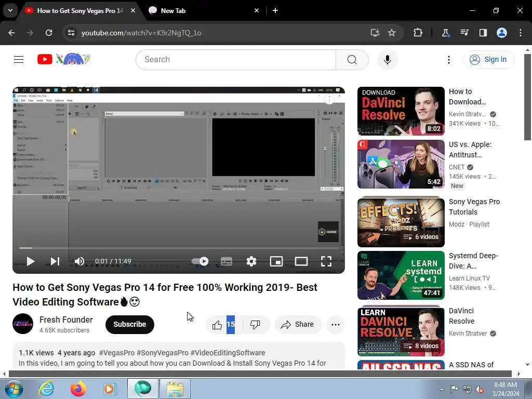Viewport: 532px width, 399px height.
Task: Open Fresh Founder channel name link
Action: coord(66,320)
